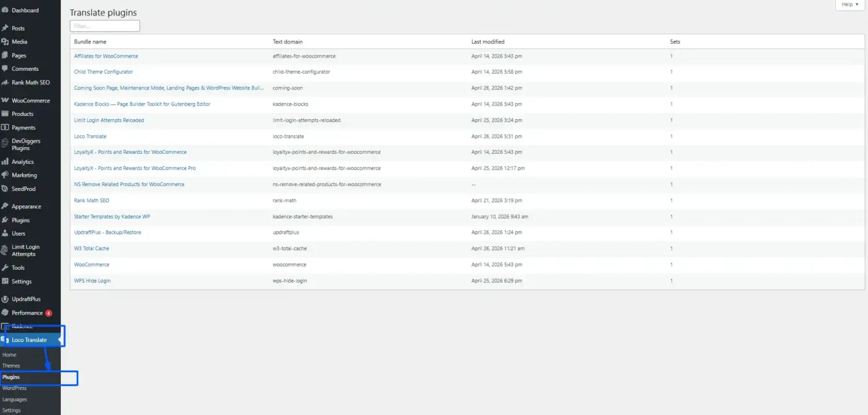Click date 'January 10, 2026 9:43 am'
868x415 pixels.
(500, 216)
